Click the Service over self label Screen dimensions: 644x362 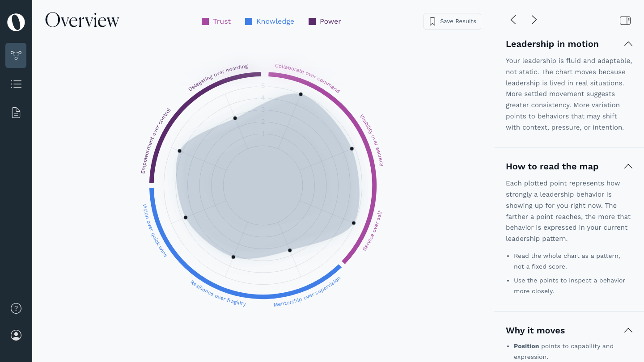coord(372,231)
